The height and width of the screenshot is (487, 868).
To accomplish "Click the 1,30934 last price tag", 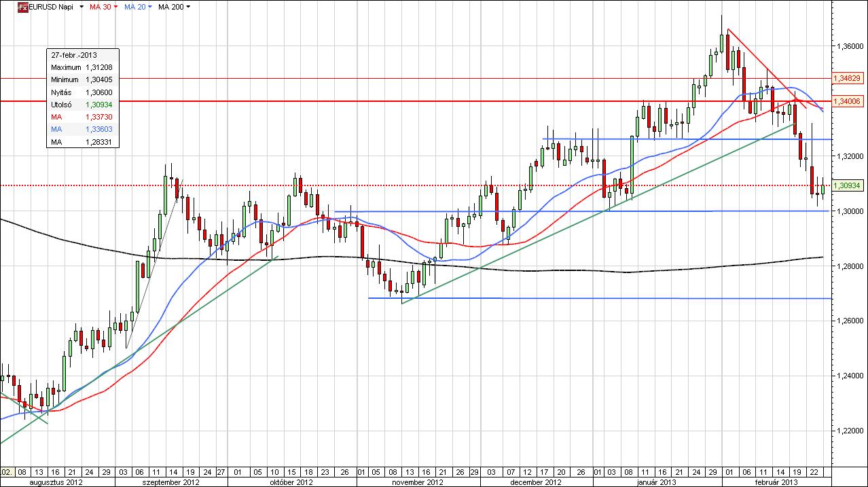I will [847, 185].
